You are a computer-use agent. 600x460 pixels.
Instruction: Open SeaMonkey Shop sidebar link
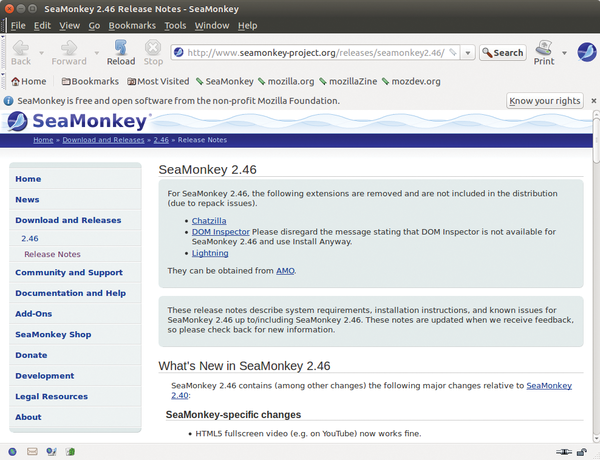[53, 334]
